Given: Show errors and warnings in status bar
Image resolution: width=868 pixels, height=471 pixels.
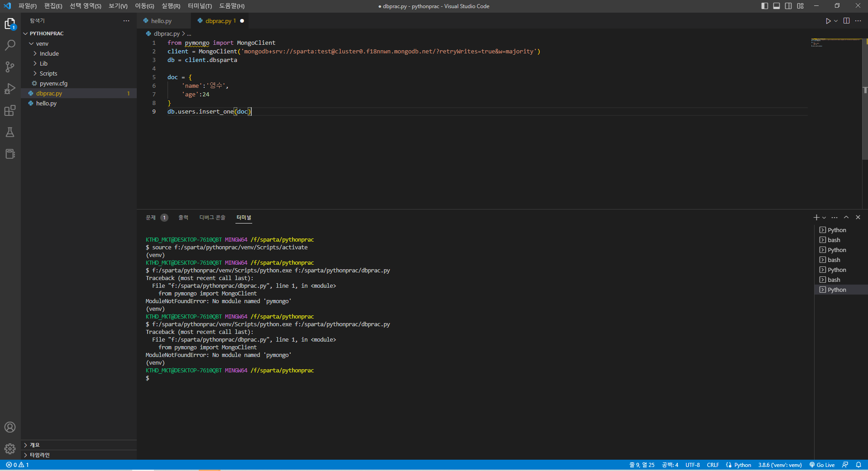Looking at the screenshot, I should pos(17,465).
